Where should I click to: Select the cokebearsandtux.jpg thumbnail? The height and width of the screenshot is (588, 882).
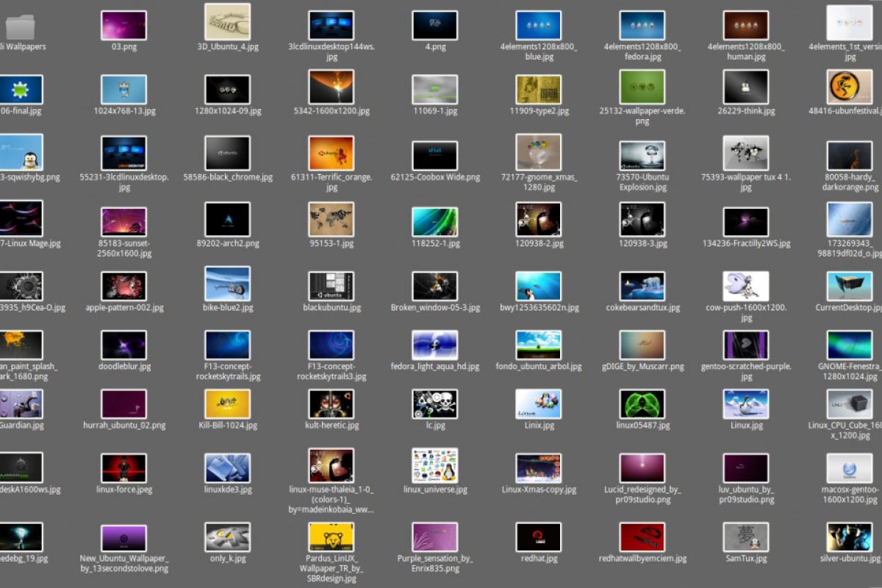pos(642,286)
